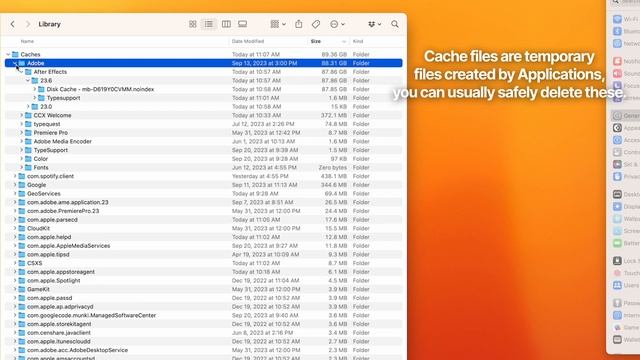This screenshot has width=640, height=360.
Task: Select the com.apple.tipsd row
Action: pyautogui.click(x=203, y=255)
